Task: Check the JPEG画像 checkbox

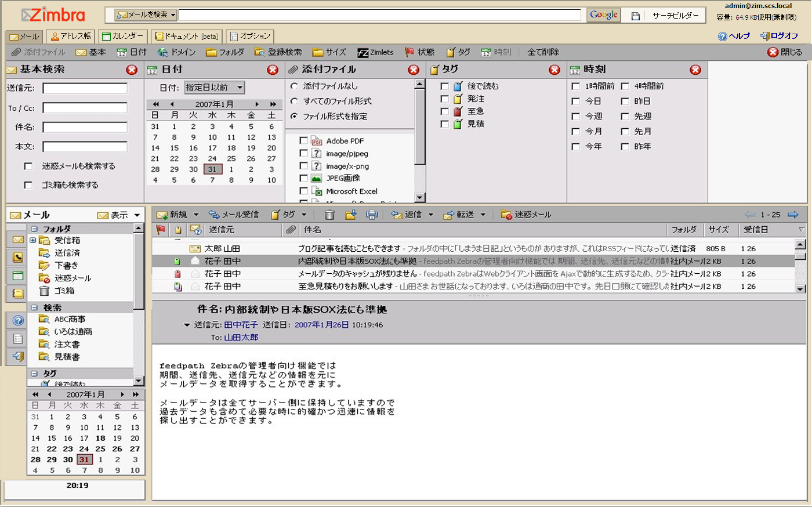Action: pyautogui.click(x=303, y=178)
